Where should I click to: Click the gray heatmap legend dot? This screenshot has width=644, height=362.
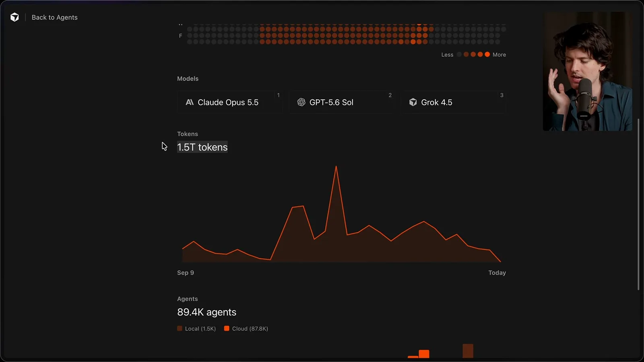459,54
